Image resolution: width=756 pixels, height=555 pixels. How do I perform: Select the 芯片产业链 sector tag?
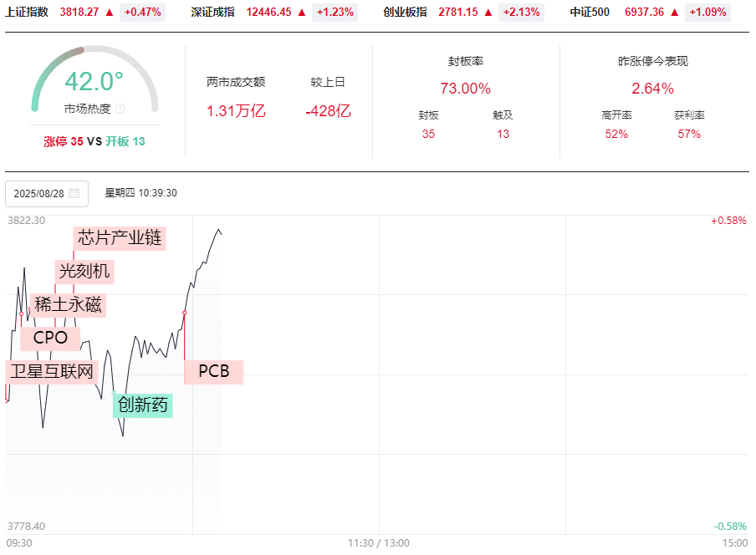[x=120, y=237]
